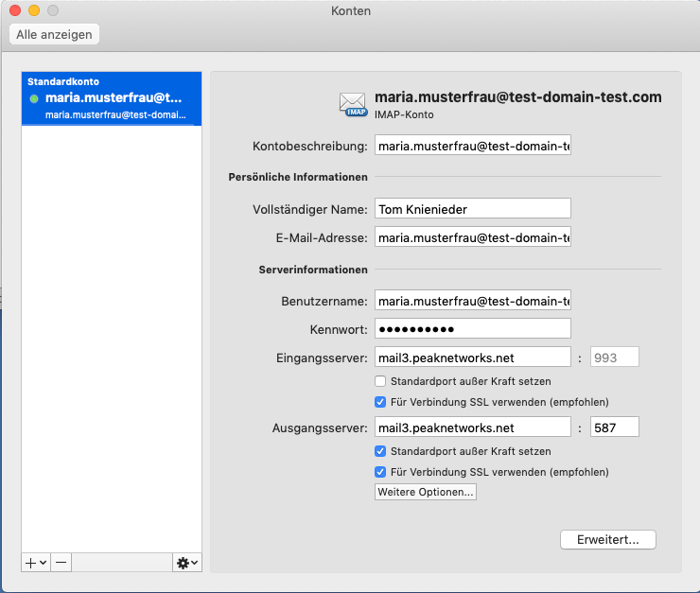Click the Vollständiger Name field
700x593 pixels.
pos(473,208)
